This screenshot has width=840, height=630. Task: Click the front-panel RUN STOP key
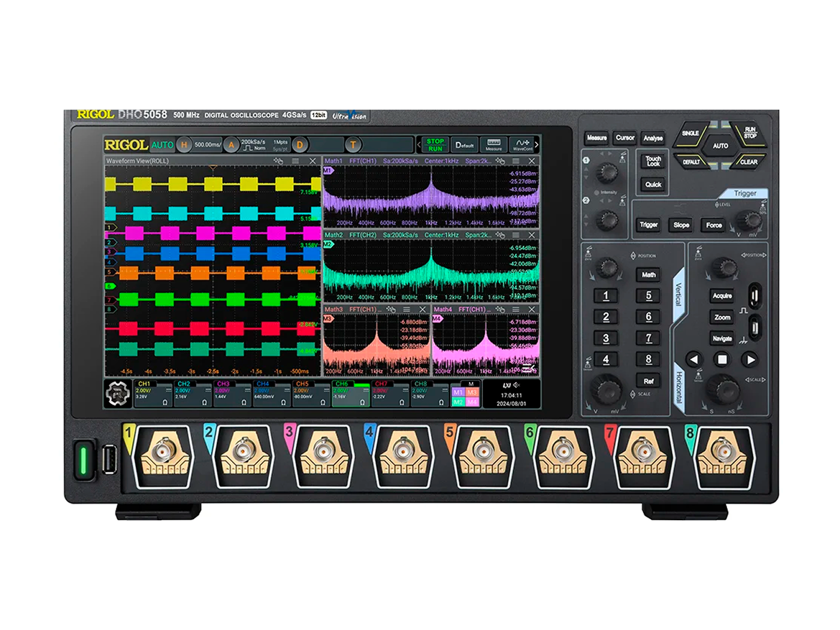coord(750,133)
